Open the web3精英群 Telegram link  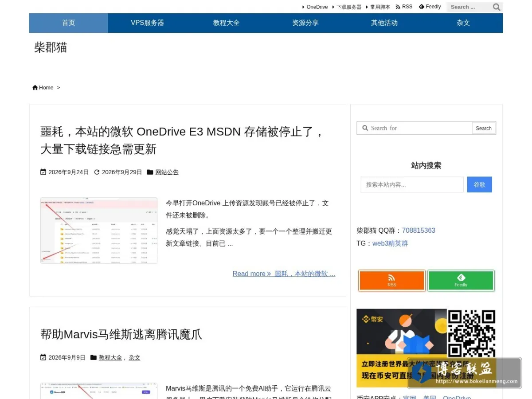pyautogui.click(x=390, y=243)
